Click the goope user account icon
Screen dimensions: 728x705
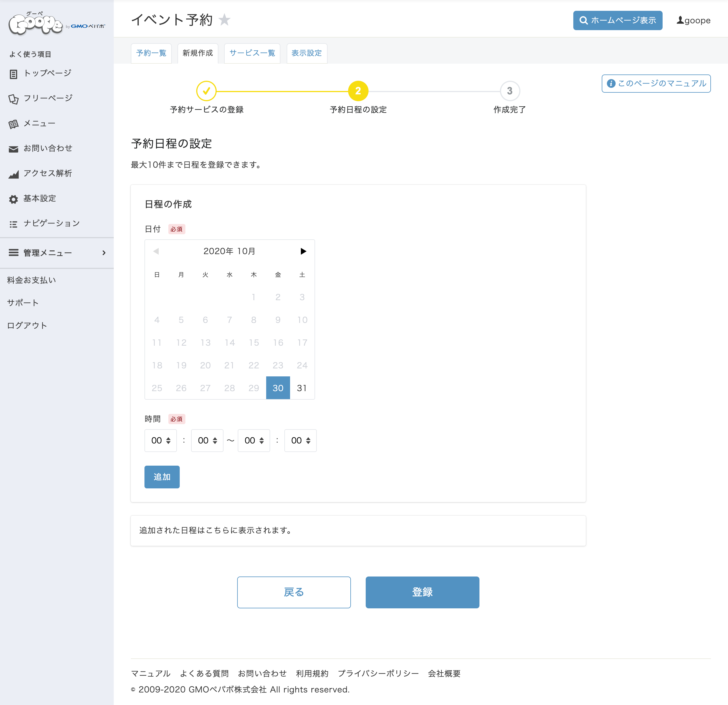pyautogui.click(x=680, y=21)
